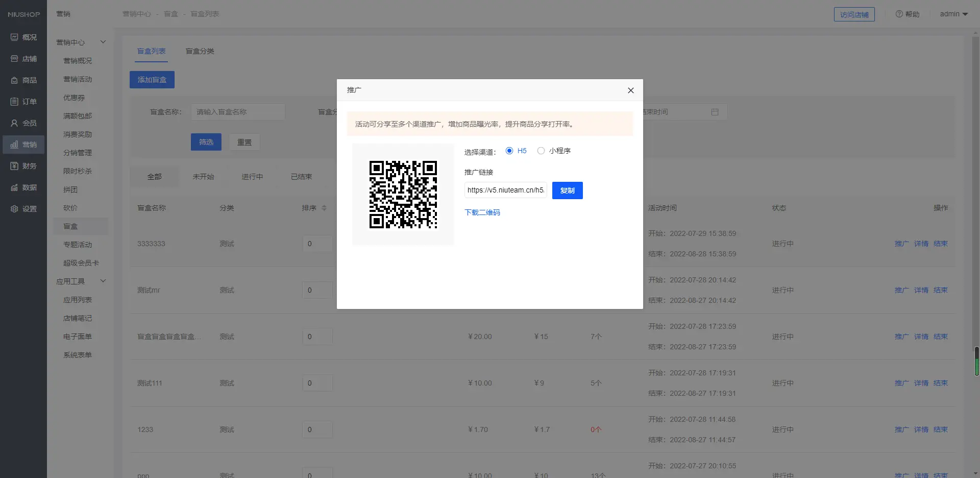Click the help question mark icon
980x478 pixels.
coord(899,14)
